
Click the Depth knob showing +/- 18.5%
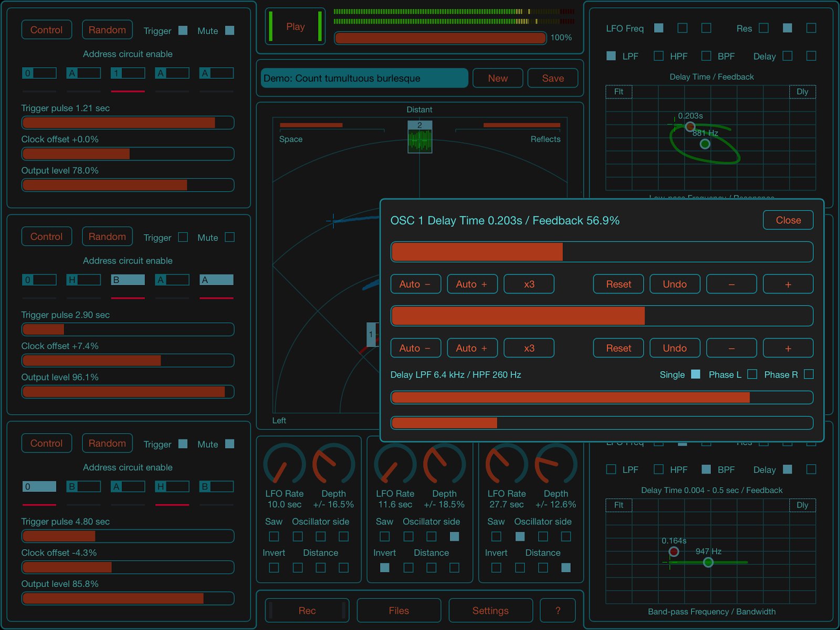pos(445,464)
